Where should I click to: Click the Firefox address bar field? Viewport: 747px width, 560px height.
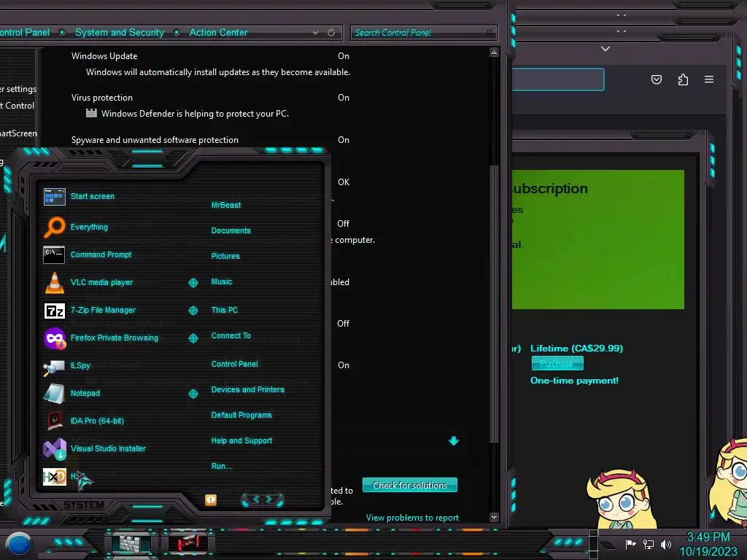click(x=558, y=79)
